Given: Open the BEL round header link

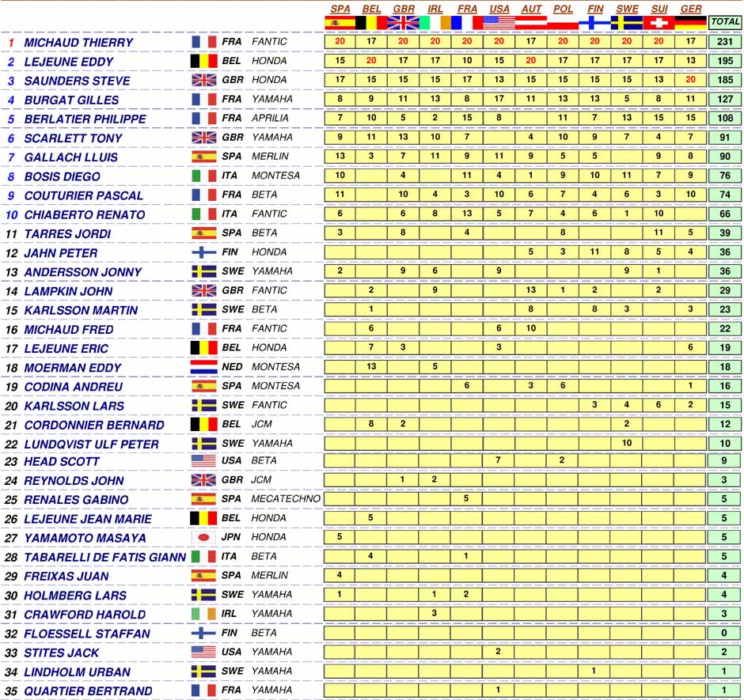Looking at the screenshot, I should 371,9.
